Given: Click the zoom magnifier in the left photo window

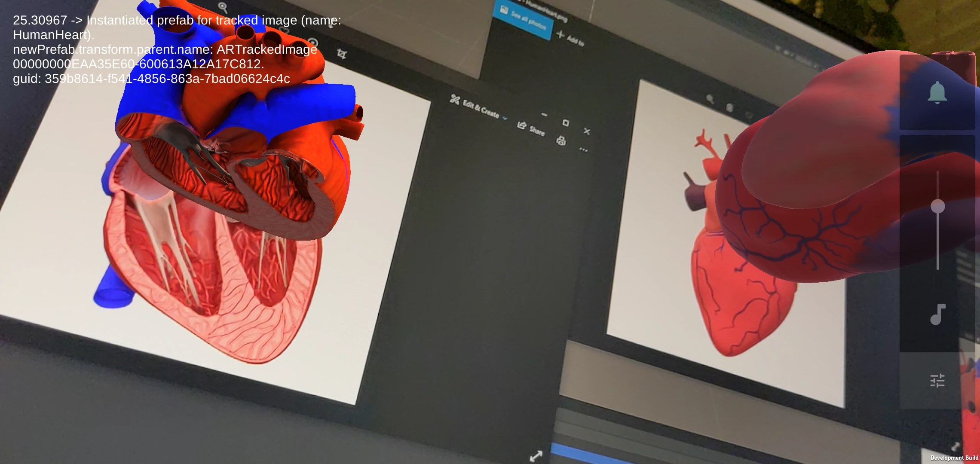Looking at the screenshot, I should [x=223, y=7].
